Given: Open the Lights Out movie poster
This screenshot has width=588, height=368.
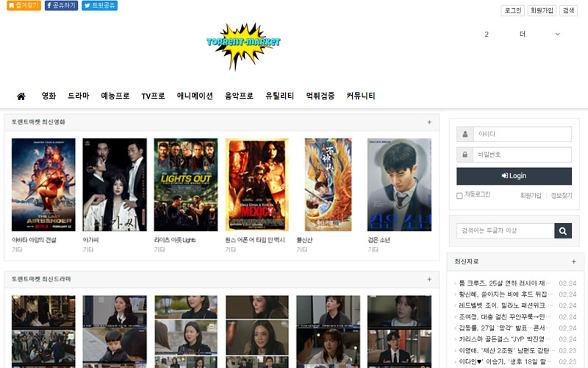Looking at the screenshot, I should (x=186, y=185).
